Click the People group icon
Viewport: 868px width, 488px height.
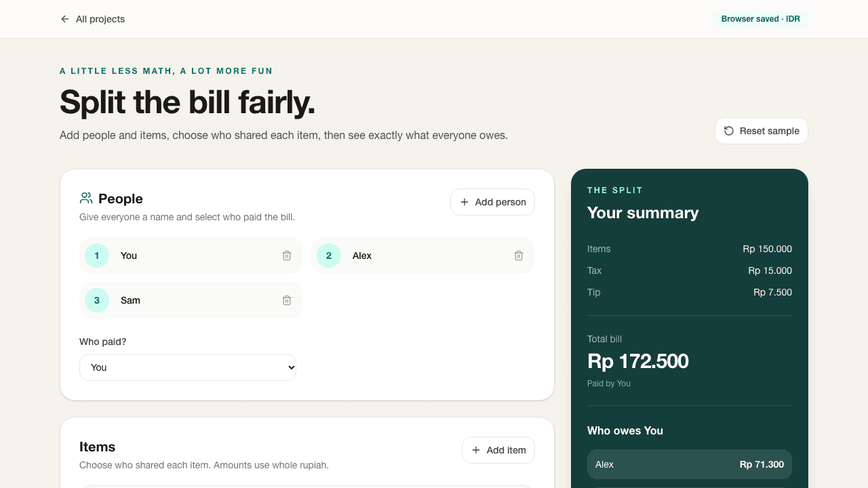click(86, 198)
